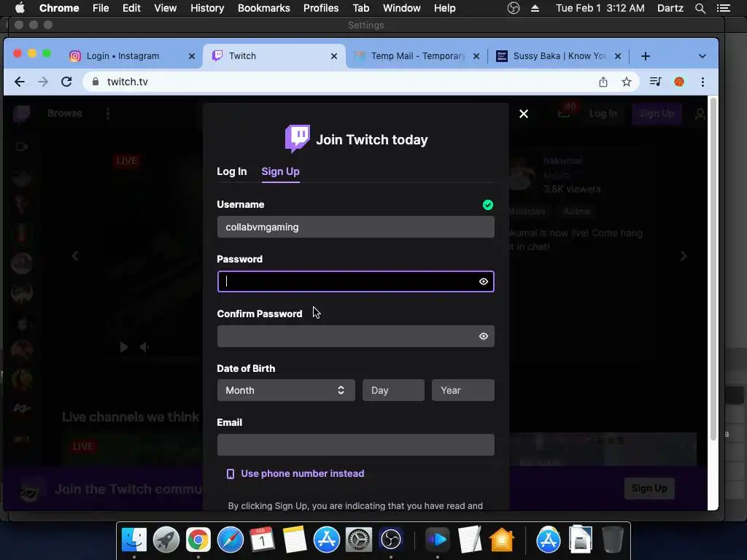Close the Instagram browser tab

(192, 56)
